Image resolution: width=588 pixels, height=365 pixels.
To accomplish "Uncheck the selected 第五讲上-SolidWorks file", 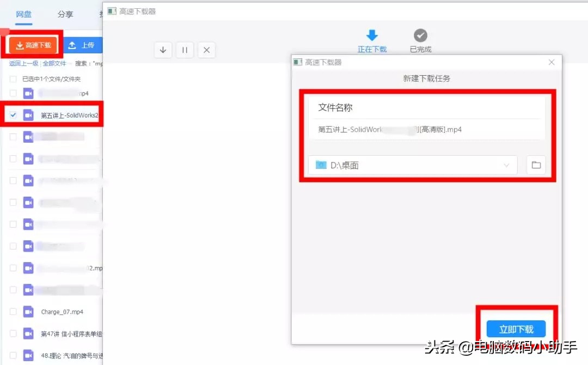I will [x=13, y=114].
